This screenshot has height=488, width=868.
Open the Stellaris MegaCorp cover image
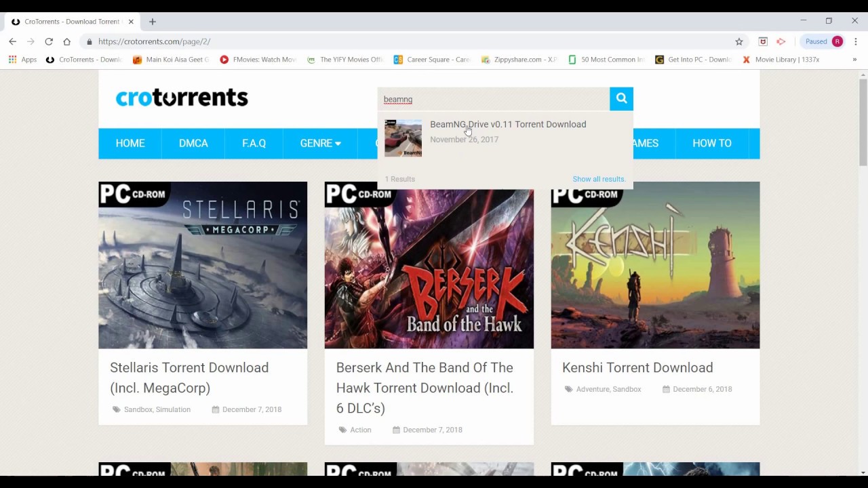[x=203, y=265]
